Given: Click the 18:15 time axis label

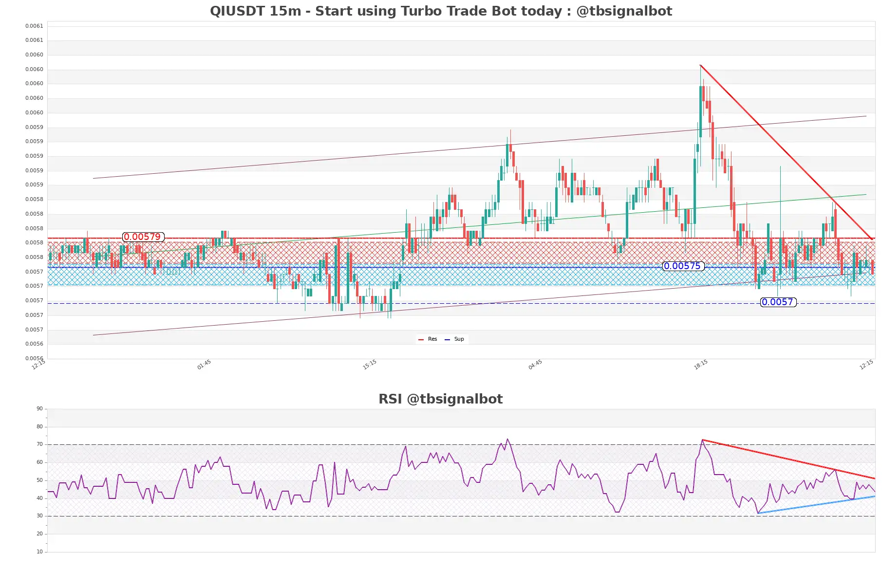Looking at the screenshot, I should [701, 365].
